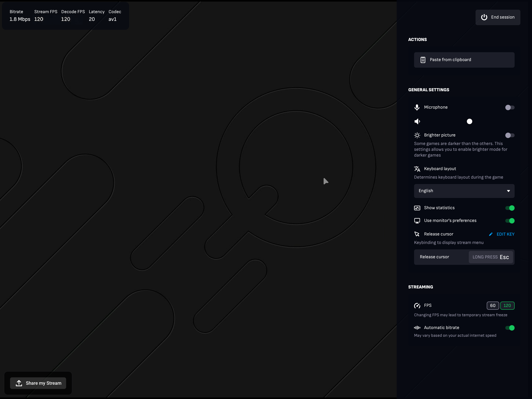Image resolution: width=532 pixels, height=399 pixels.
Task: Click the EDIT KEY link
Action: click(x=505, y=234)
